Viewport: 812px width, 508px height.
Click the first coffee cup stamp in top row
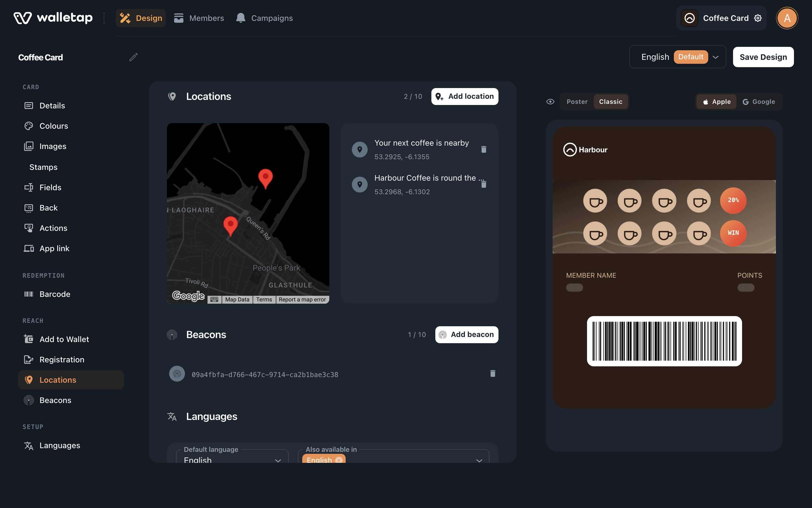tap(595, 201)
